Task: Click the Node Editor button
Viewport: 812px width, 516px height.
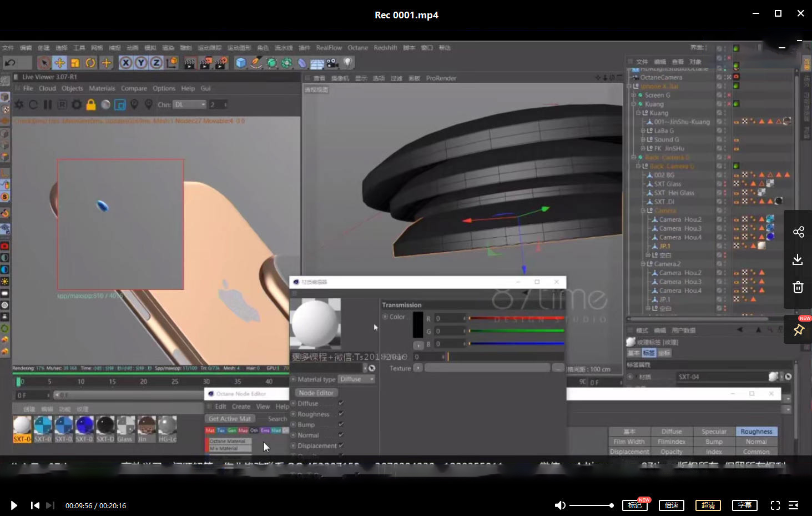Action: 315,392
